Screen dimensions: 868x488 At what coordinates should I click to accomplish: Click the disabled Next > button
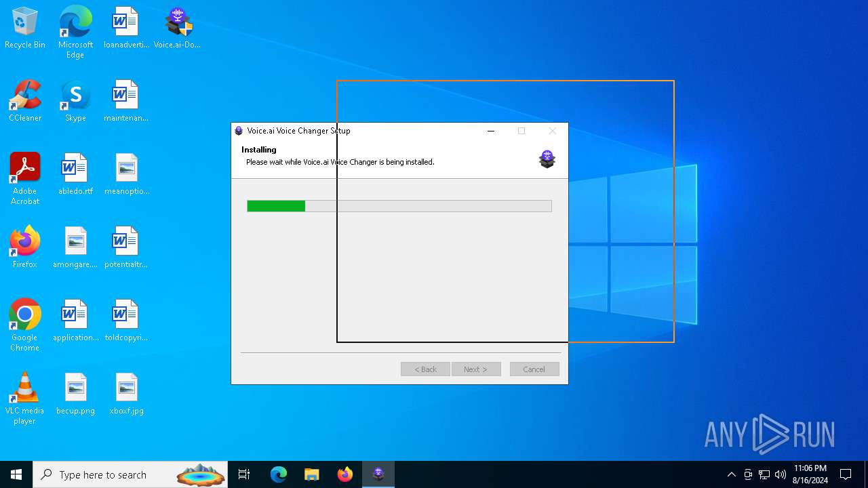click(475, 369)
